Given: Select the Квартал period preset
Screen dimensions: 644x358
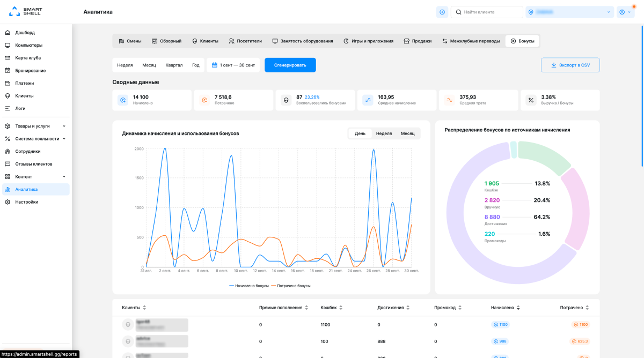Looking at the screenshot, I should coord(174,65).
